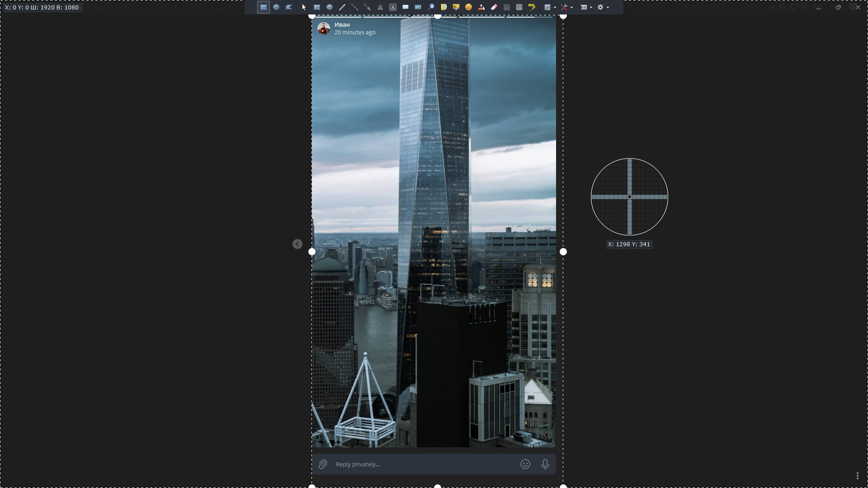The image size is (868, 488).
Task: Select the magnifier zoom tool
Action: (x=431, y=7)
